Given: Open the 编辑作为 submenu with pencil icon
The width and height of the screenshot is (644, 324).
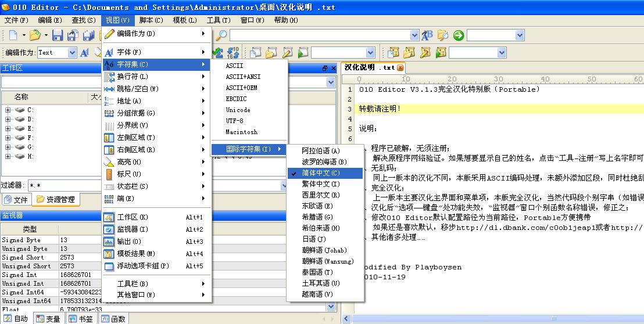Looking at the screenshot, I should (156, 34).
